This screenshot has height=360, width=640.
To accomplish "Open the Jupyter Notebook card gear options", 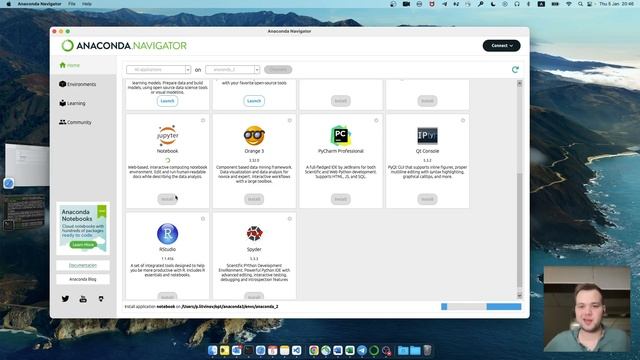I will [203, 120].
